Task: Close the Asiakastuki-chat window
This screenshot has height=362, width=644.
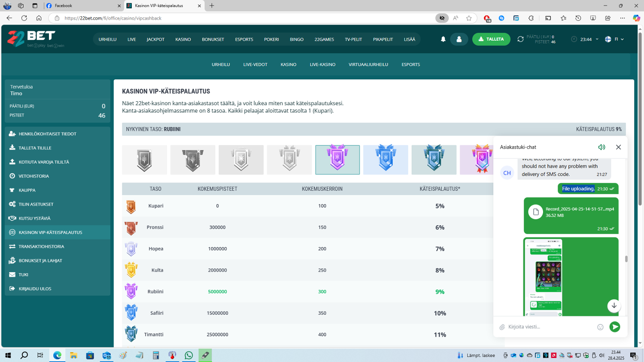Action: [x=618, y=147]
